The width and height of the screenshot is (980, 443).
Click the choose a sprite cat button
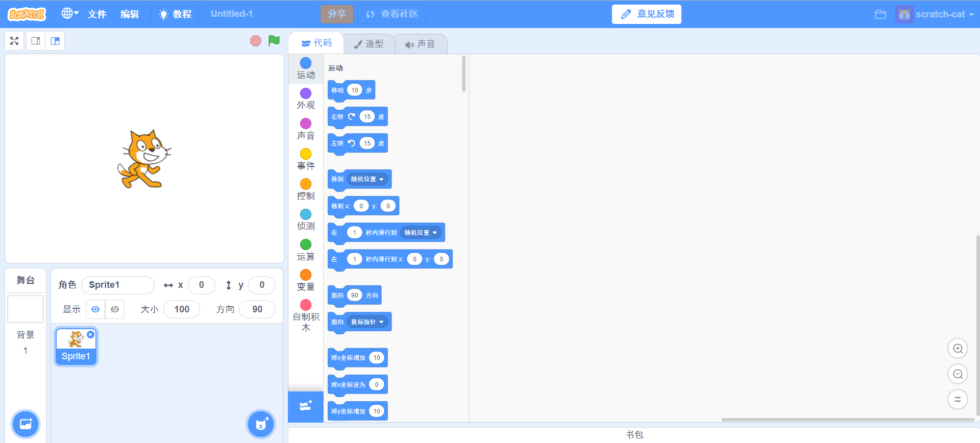point(261,424)
